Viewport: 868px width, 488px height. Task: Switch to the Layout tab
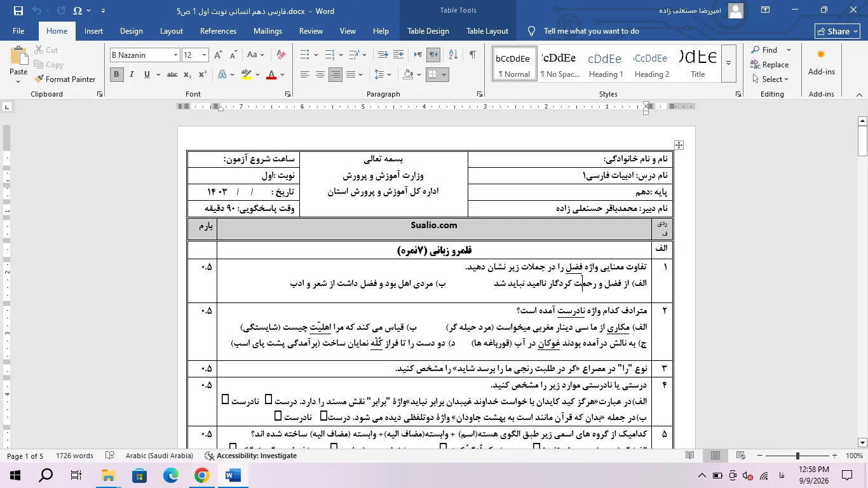172,31
